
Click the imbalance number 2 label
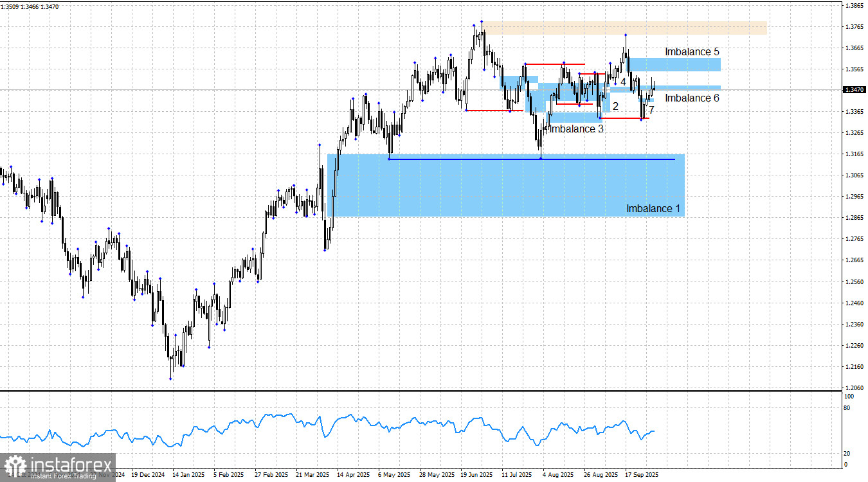pyautogui.click(x=615, y=106)
